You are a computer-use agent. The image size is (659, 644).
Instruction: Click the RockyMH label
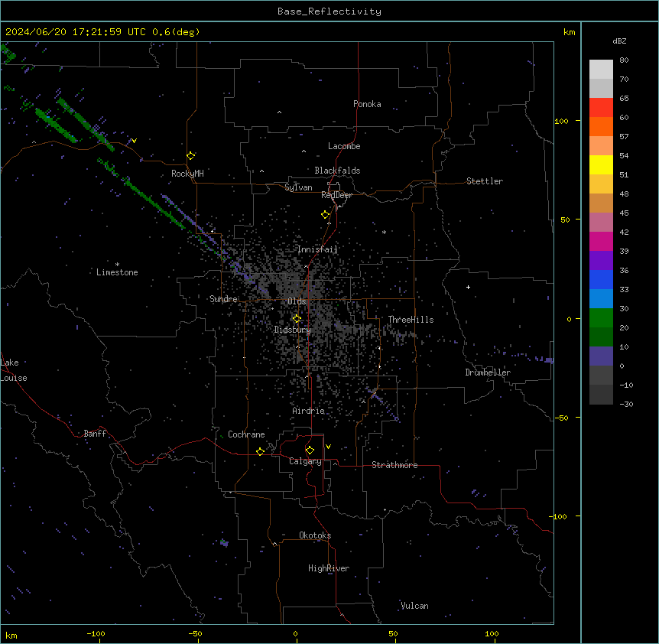187,174
